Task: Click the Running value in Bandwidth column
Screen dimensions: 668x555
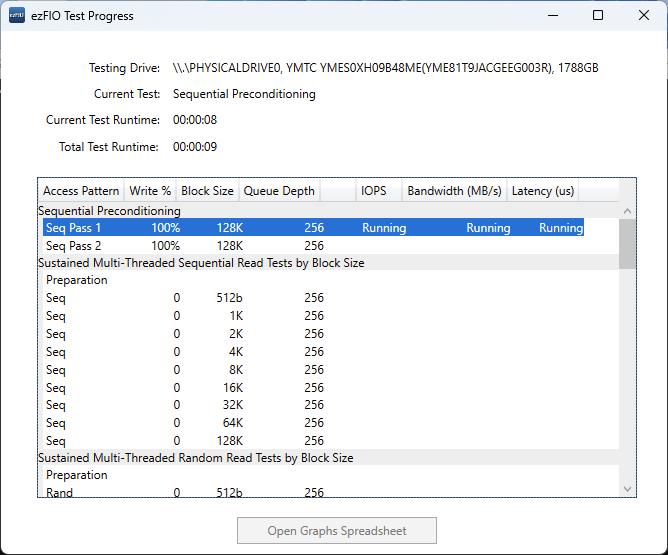Action: click(x=488, y=228)
